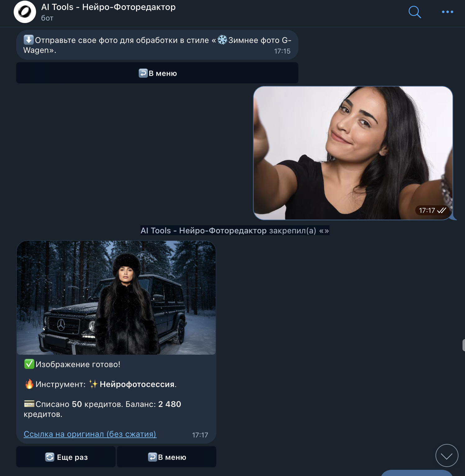Click the message asking to send photo for Зимнее фото G-Wagen
465x476 pixels.
[157, 45]
